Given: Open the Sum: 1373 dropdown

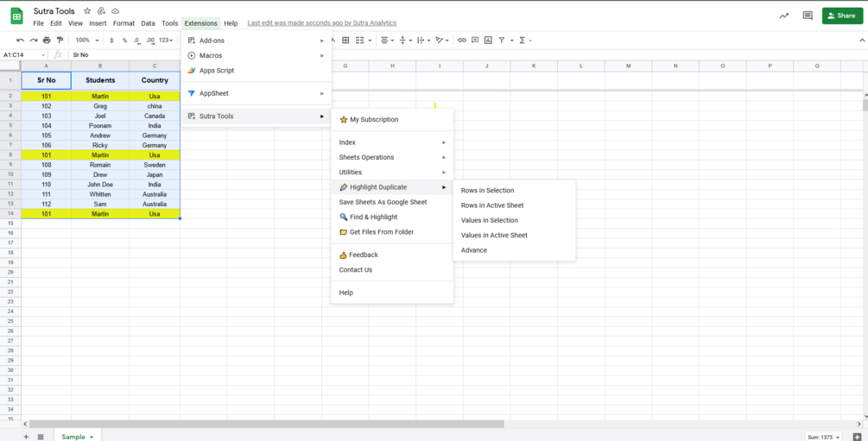Looking at the screenshot, I should (x=822, y=438).
